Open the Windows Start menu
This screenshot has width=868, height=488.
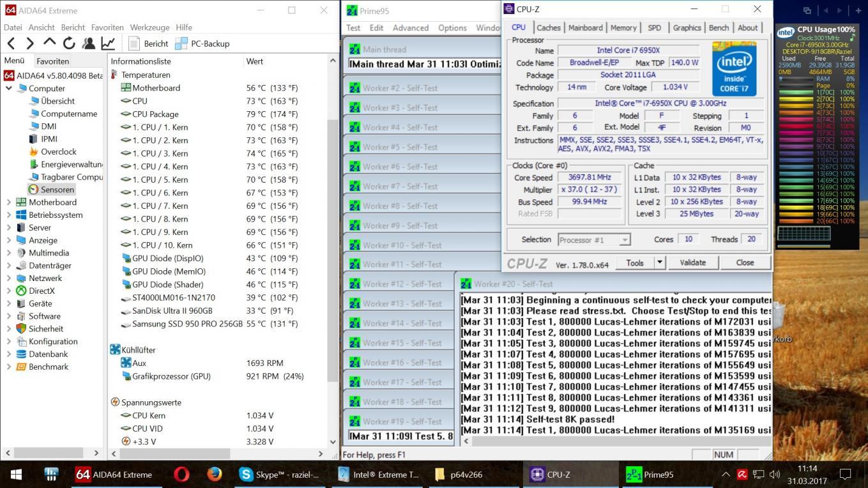16,474
